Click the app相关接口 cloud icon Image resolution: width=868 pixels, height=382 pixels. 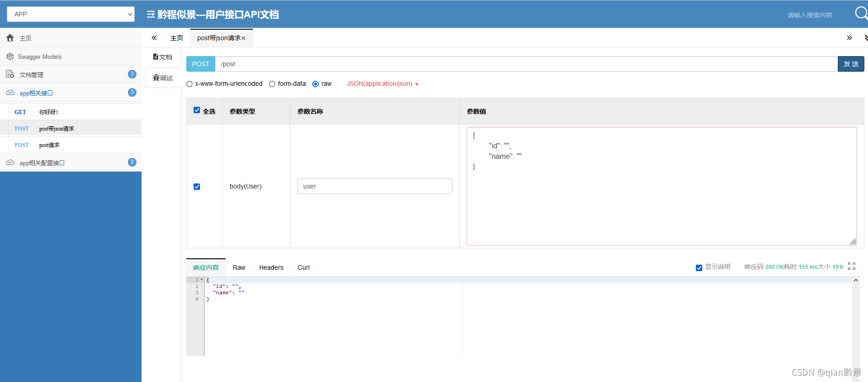coord(10,93)
